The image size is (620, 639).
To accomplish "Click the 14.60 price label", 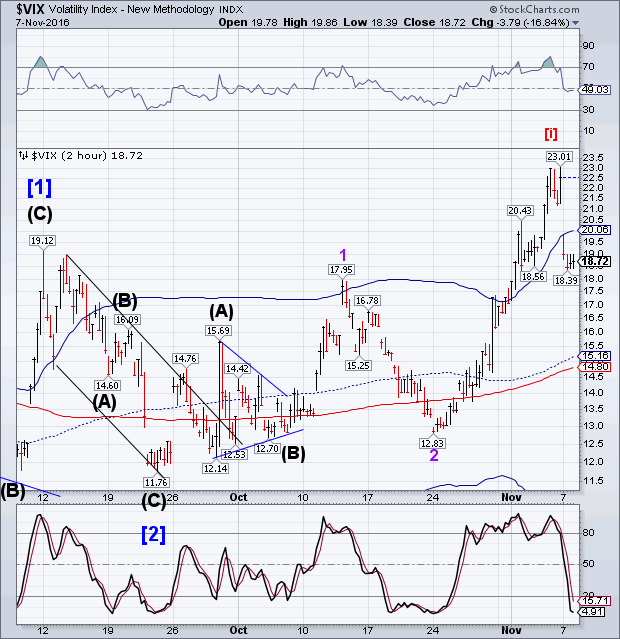I will tap(107, 385).
